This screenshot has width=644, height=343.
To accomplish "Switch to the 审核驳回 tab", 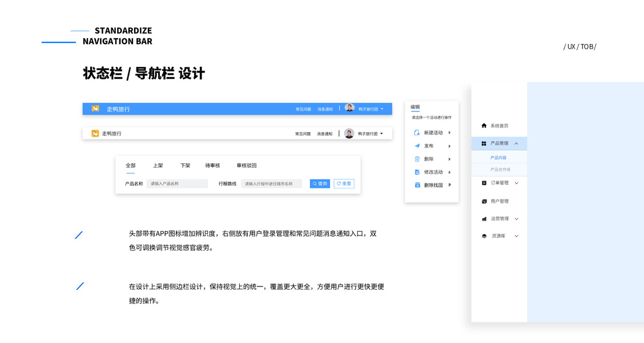I will click(247, 165).
